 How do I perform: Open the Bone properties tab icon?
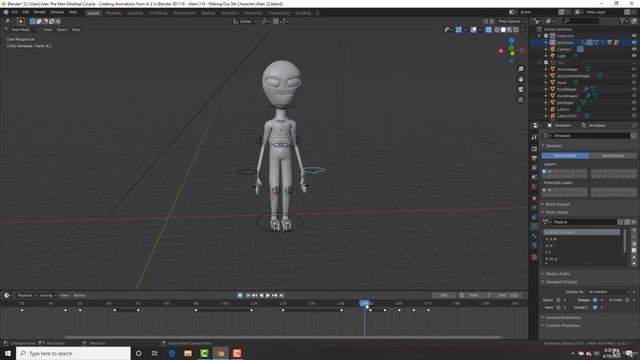534,236
